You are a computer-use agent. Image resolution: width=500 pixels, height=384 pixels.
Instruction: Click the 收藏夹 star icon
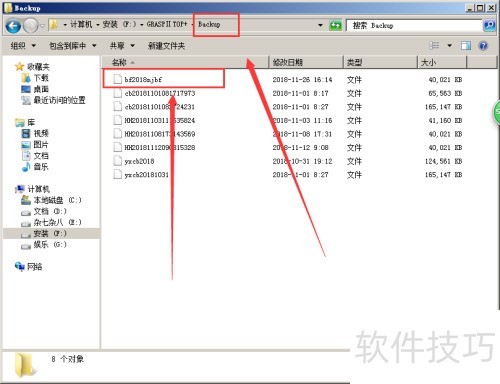pyautogui.click(x=19, y=67)
